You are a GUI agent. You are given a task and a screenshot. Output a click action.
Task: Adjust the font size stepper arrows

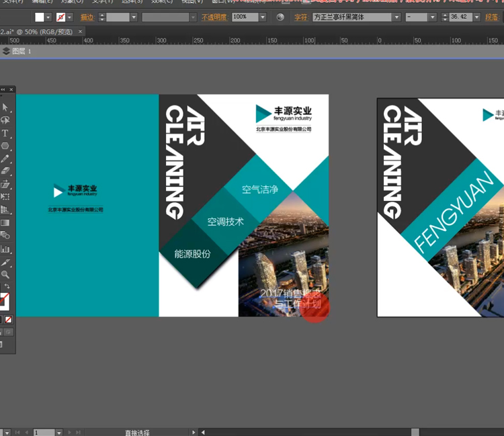pos(445,17)
